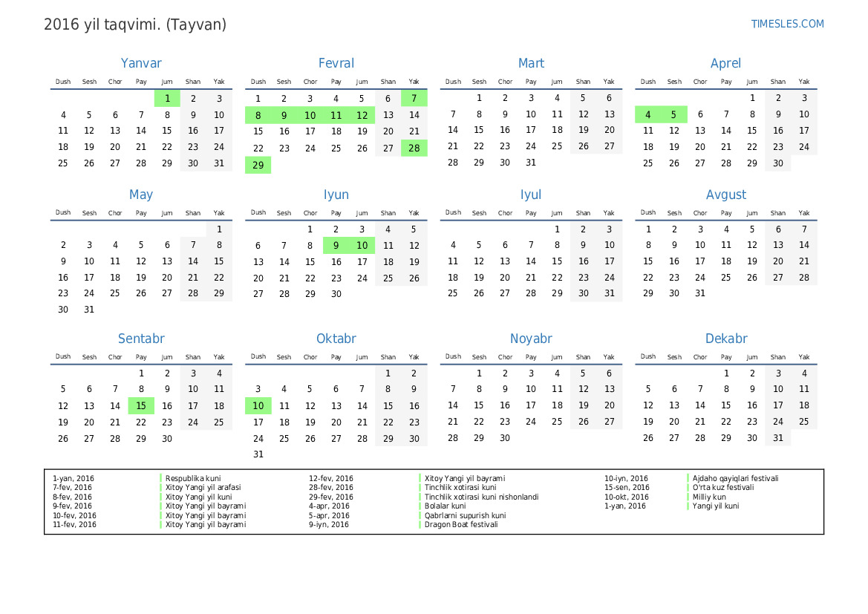
Task: Click highlighted January 1 holiday
Action: coord(167,99)
